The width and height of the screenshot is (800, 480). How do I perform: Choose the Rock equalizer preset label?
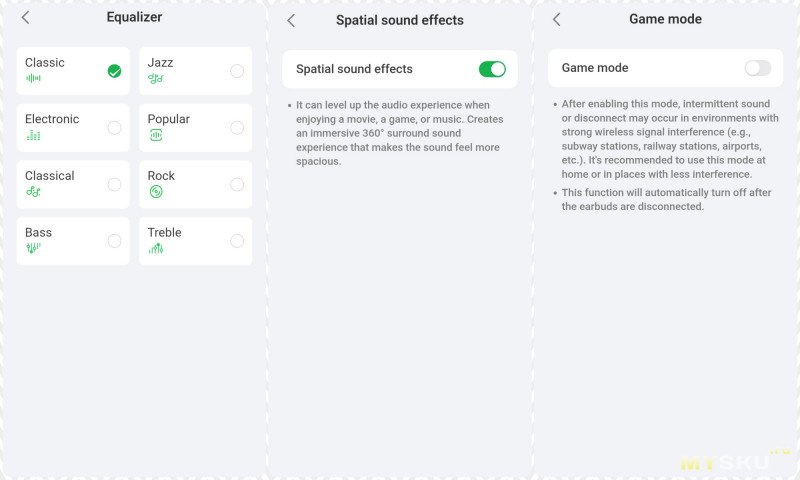161,176
